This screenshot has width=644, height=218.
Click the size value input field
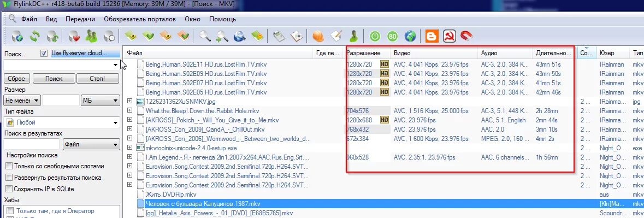[61, 100]
